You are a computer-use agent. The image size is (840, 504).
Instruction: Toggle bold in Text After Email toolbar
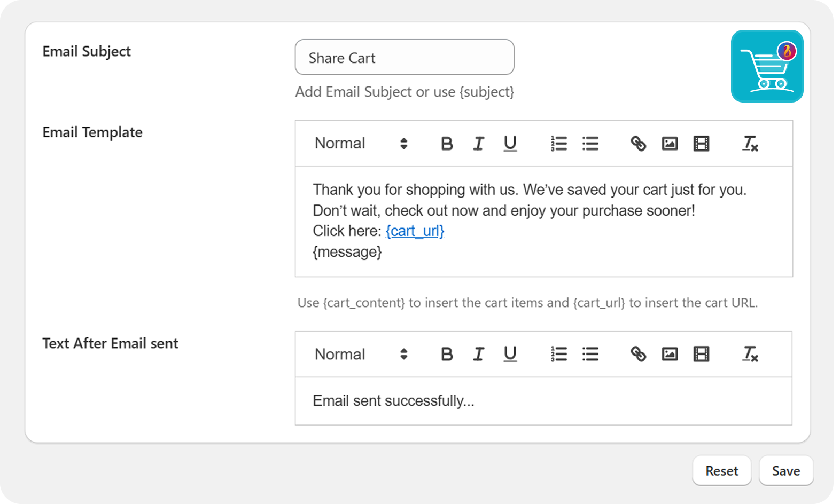[x=447, y=355]
